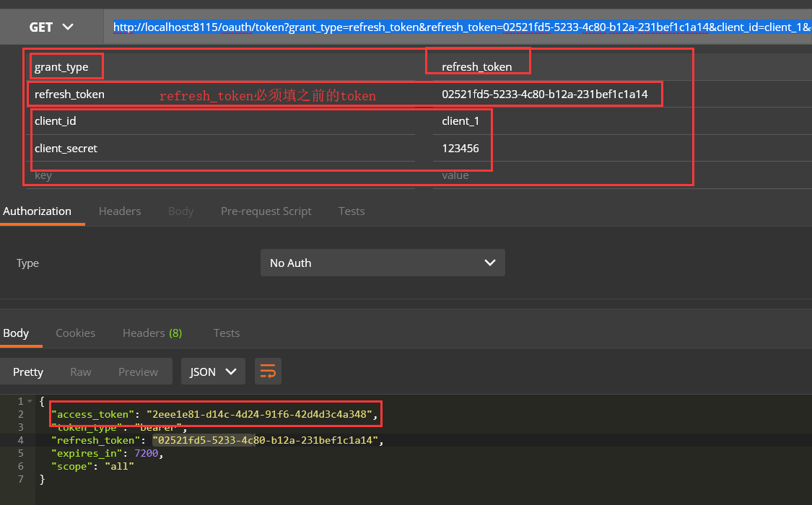The image size is (812, 505).
Task: Switch to the Authorization tab
Action: click(38, 211)
